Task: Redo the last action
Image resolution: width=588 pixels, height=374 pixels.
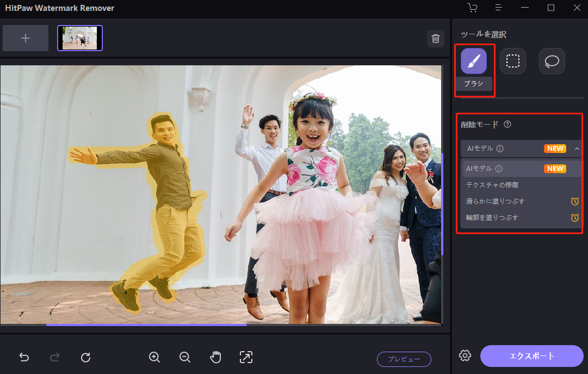Action: 55,357
